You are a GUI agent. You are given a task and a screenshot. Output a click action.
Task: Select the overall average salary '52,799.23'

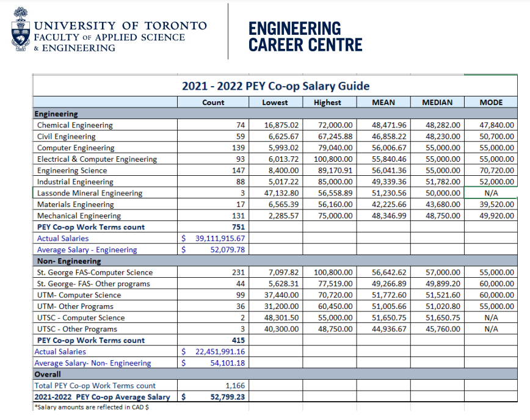tap(228, 397)
